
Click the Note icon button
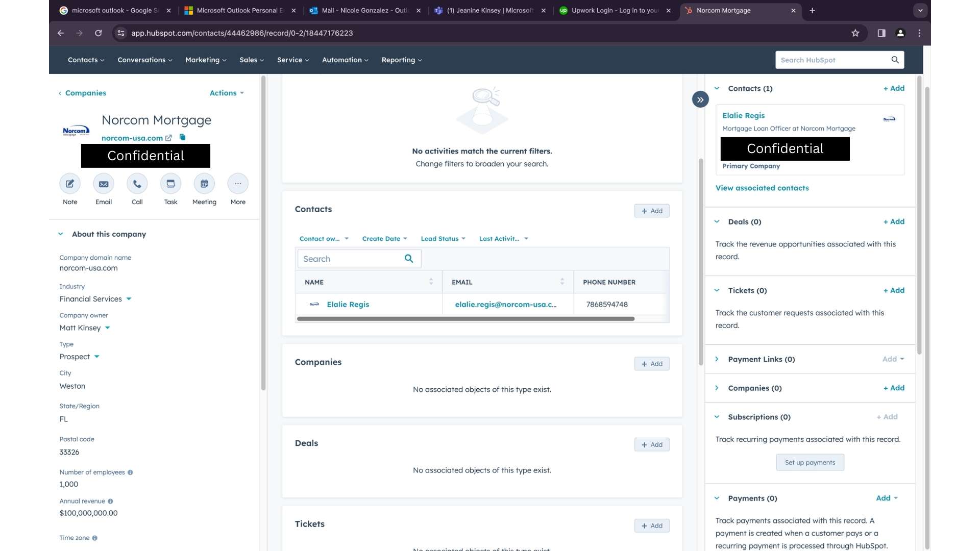coord(70,184)
